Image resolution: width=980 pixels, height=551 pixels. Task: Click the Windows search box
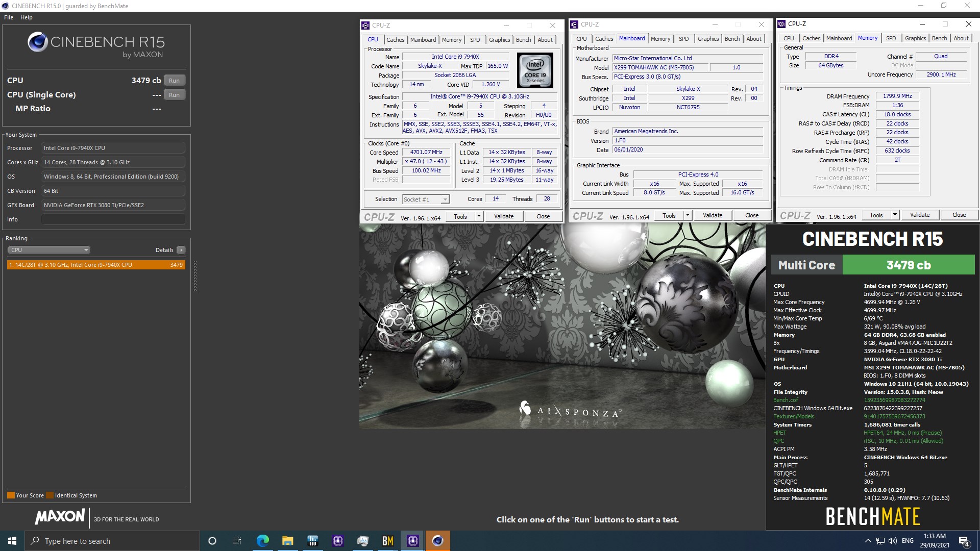[112, 541]
